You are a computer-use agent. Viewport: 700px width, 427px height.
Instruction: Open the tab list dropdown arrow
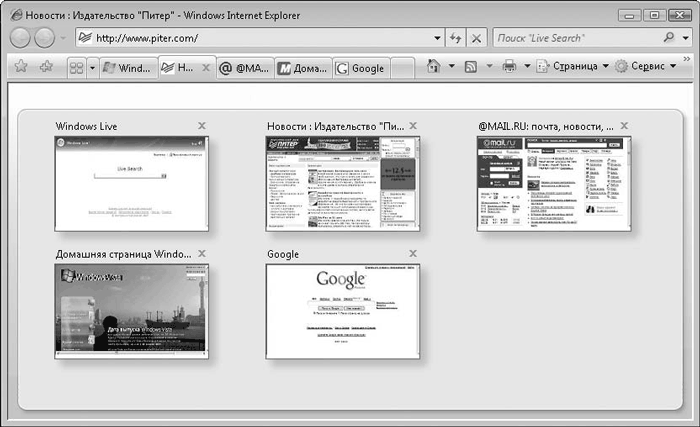92,68
